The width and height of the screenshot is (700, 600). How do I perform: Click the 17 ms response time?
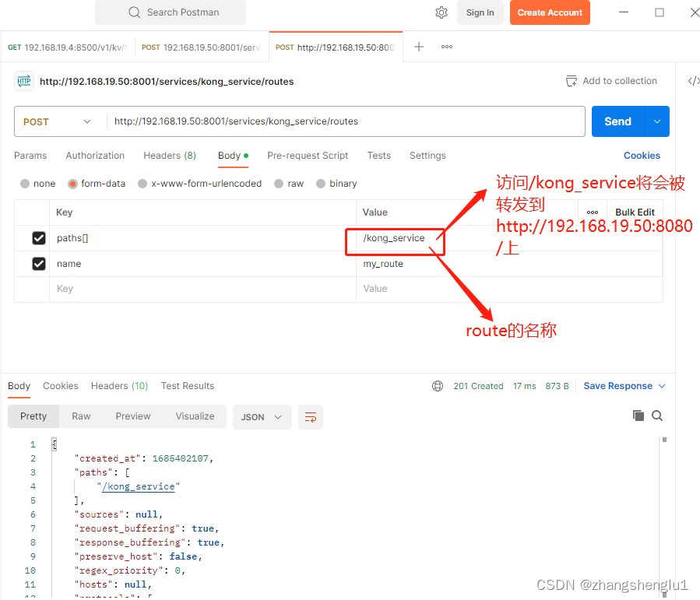525,386
